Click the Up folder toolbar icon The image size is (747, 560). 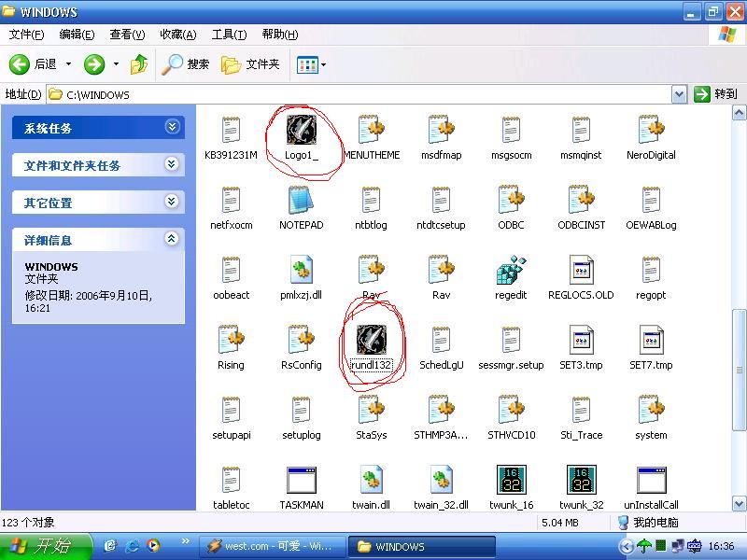[x=139, y=64]
